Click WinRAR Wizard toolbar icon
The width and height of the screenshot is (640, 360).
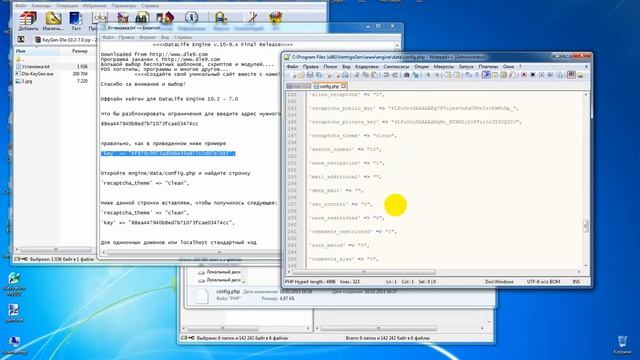[165, 18]
